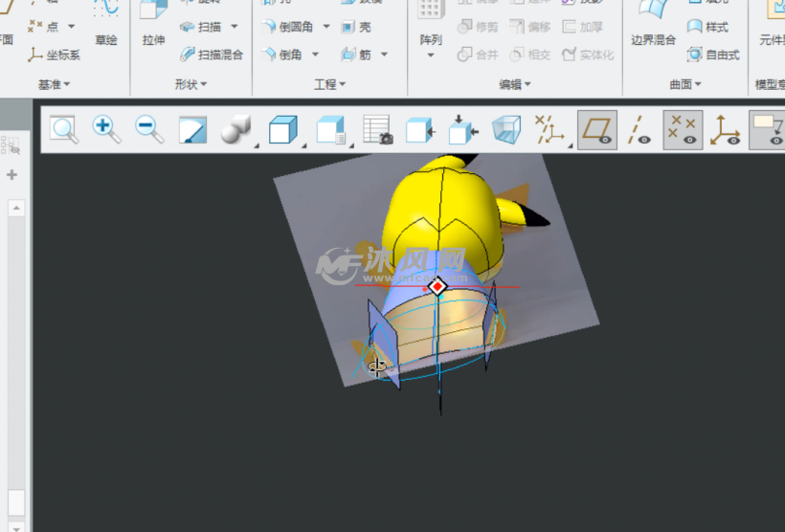Click the Zoom In icon
Screen dimensions: 785x532
[x=106, y=130]
